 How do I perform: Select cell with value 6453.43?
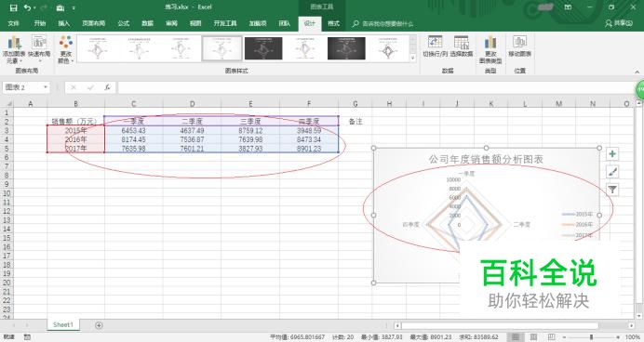pos(133,131)
